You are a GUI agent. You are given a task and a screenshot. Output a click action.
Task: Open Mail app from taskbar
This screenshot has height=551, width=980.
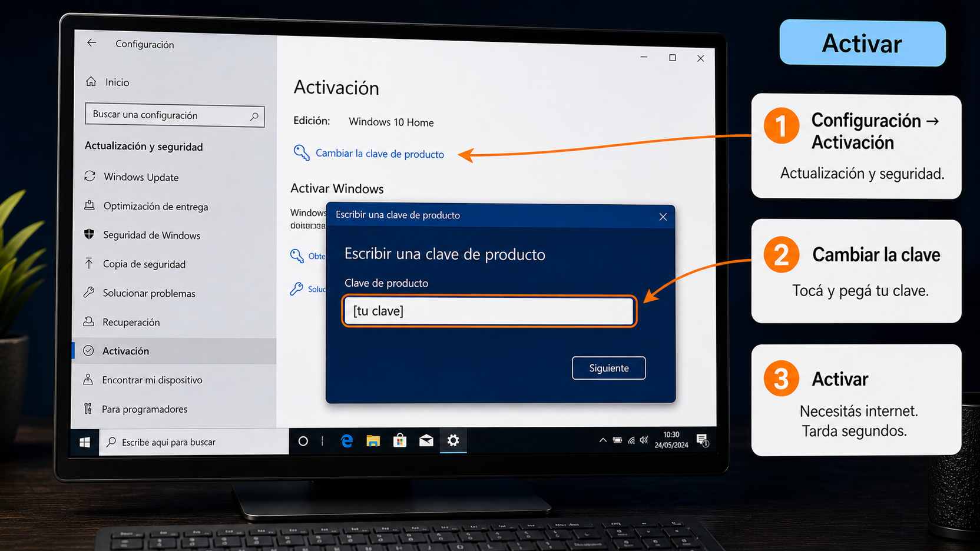pyautogui.click(x=426, y=440)
